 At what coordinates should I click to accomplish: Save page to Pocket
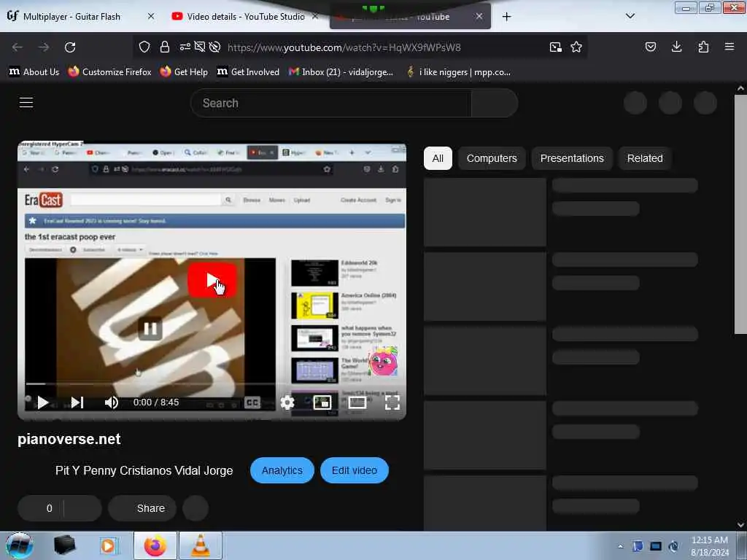(x=651, y=47)
